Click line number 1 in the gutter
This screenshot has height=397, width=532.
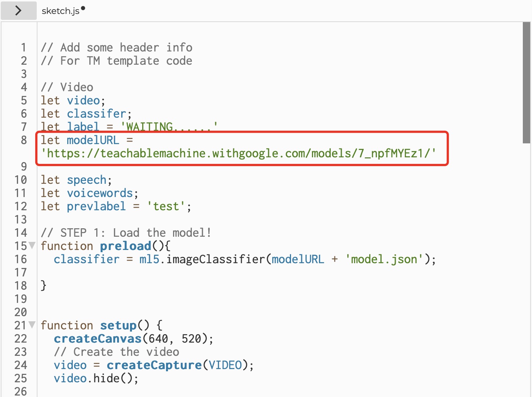tap(24, 47)
